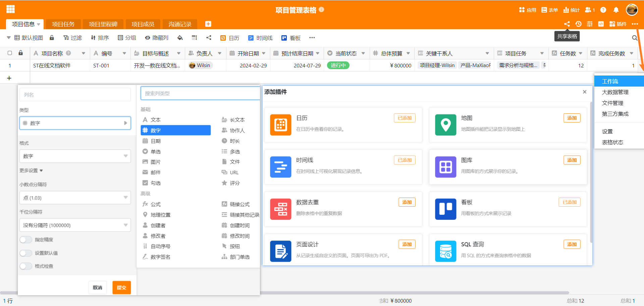Open the decimal separator 点 (1.03) dropdown

[x=75, y=198]
